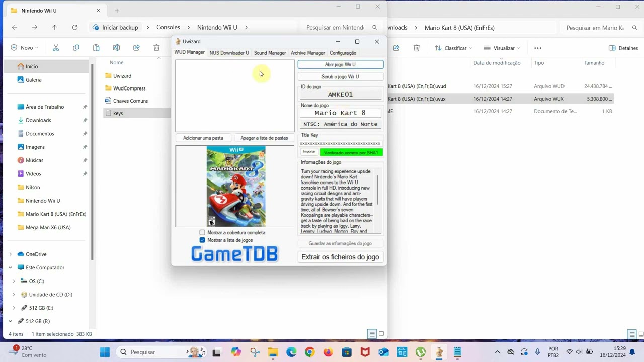
Task: Click the Paste icon in left Explorer toolbar
Action: pos(96,48)
